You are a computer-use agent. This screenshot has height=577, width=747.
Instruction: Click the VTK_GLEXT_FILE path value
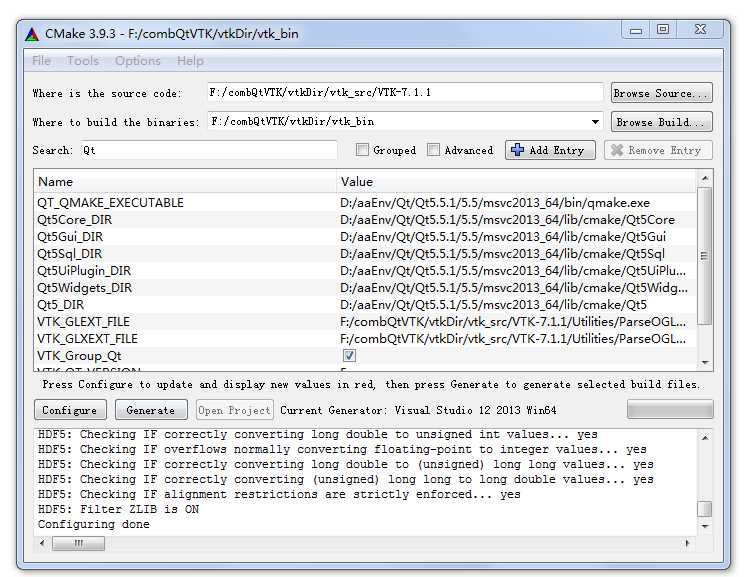click(513, 322)
